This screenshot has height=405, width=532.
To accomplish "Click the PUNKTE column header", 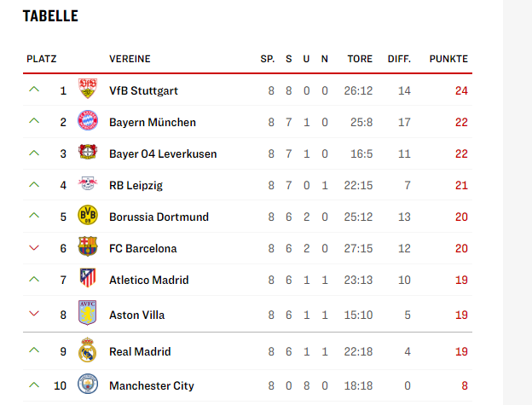I will (448, 59).
